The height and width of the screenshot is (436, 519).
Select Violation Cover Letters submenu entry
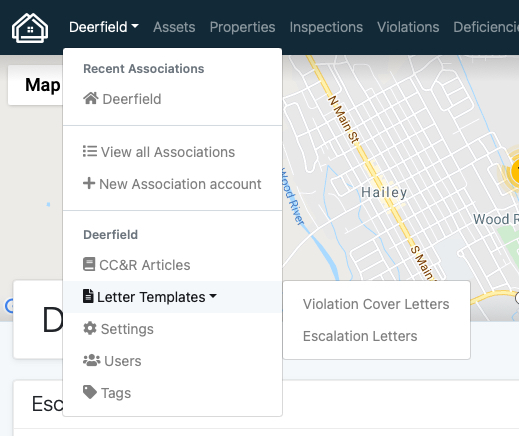tap(376, 304)
